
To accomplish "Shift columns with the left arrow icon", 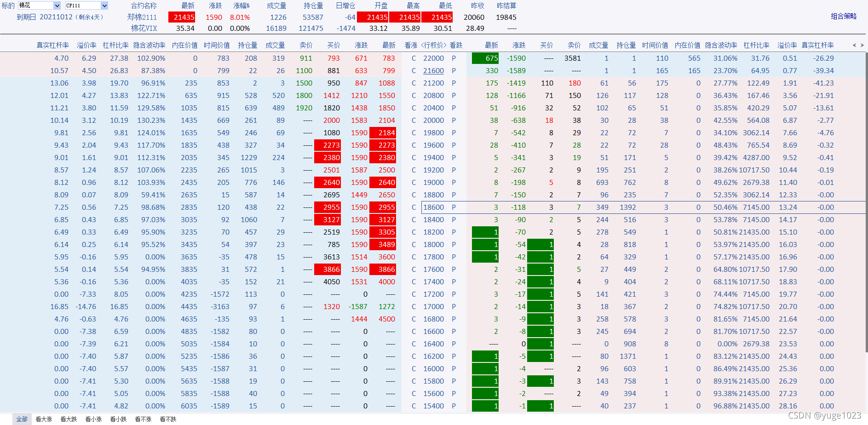I will click(854, 45).
